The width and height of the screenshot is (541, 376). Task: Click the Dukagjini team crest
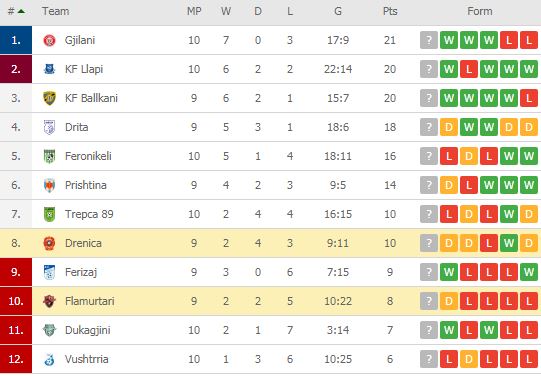49,330
